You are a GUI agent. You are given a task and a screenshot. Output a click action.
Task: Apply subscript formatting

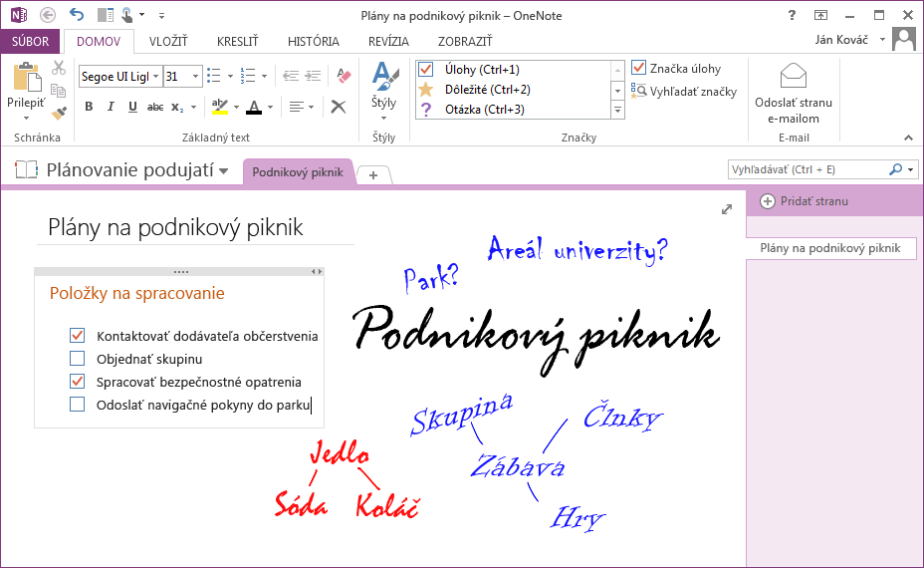[177, 107]
